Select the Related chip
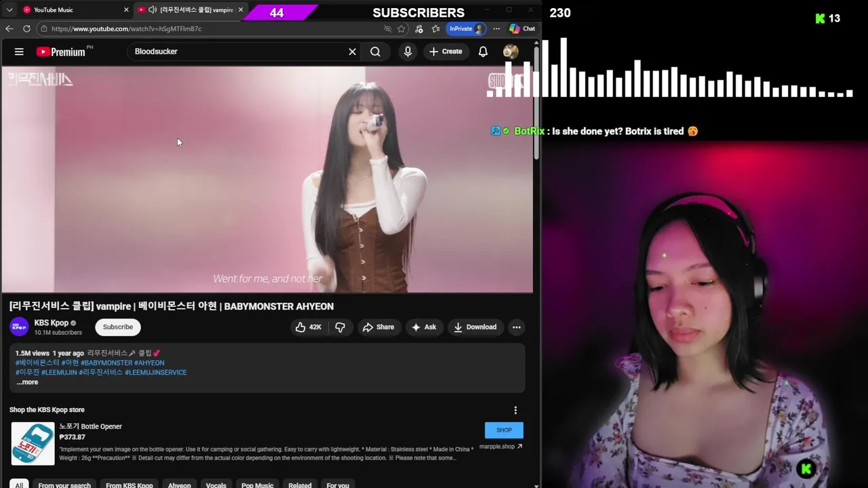The width and height of the screenshot is (868, 488). click(x=300, y=485)
